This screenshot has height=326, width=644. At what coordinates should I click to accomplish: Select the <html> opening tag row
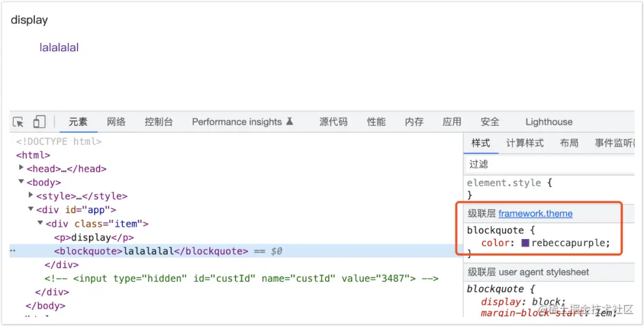point(33,155)
